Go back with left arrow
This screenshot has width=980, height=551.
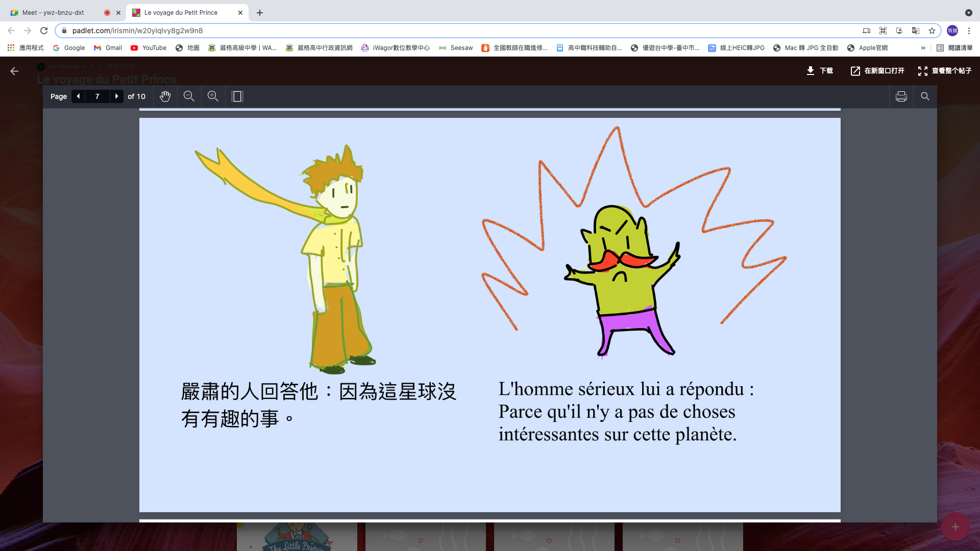click(14, 71)
